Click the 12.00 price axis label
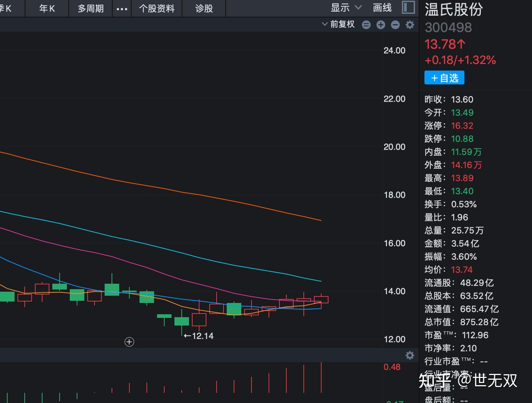 click(394, 339)
